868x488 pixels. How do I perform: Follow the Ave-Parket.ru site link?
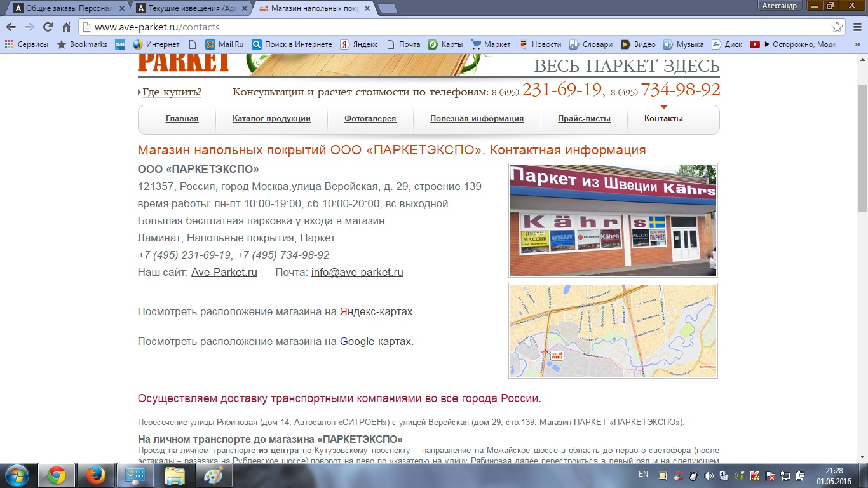[x=224, y=273]
